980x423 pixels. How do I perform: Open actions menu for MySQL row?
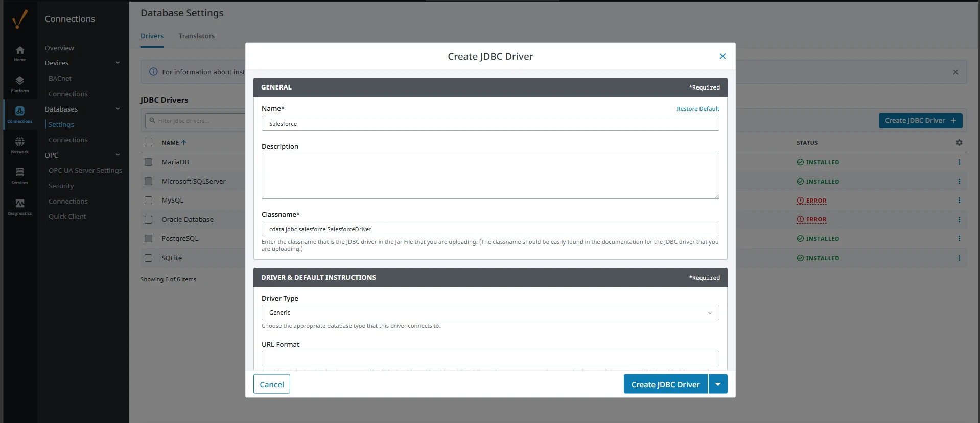[959, 201]
